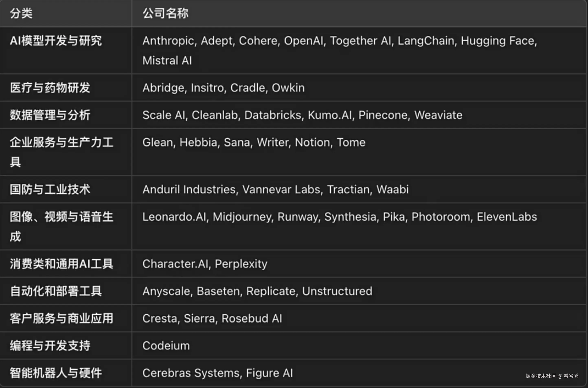Select the 自动化和部署工具 category cell
The image size is (588, 388).
coord(66,291)
